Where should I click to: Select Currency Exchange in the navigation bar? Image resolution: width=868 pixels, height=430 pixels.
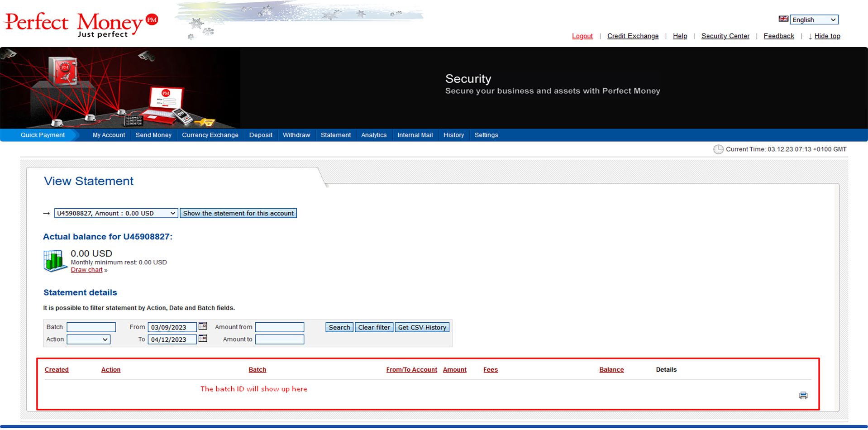click(x=210, y=135)
